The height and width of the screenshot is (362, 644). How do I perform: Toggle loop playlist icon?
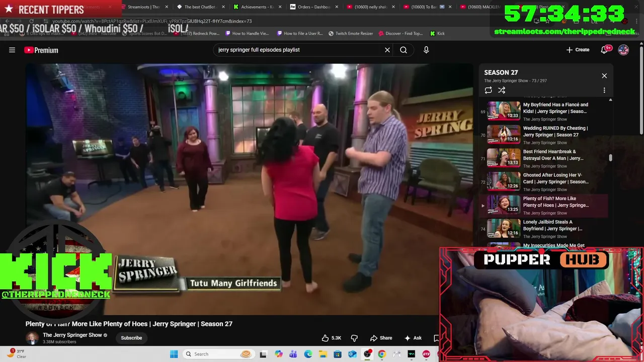[488, 90]
